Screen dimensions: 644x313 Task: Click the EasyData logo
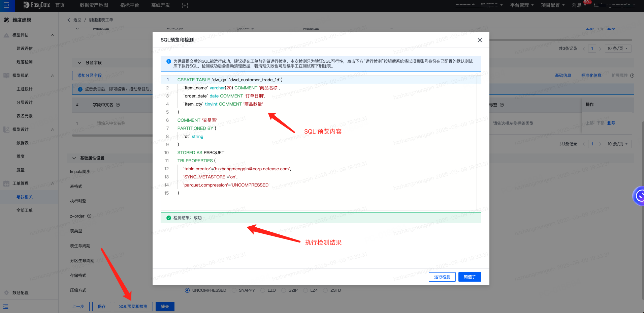pyautogui.click(x=37, y=5)
